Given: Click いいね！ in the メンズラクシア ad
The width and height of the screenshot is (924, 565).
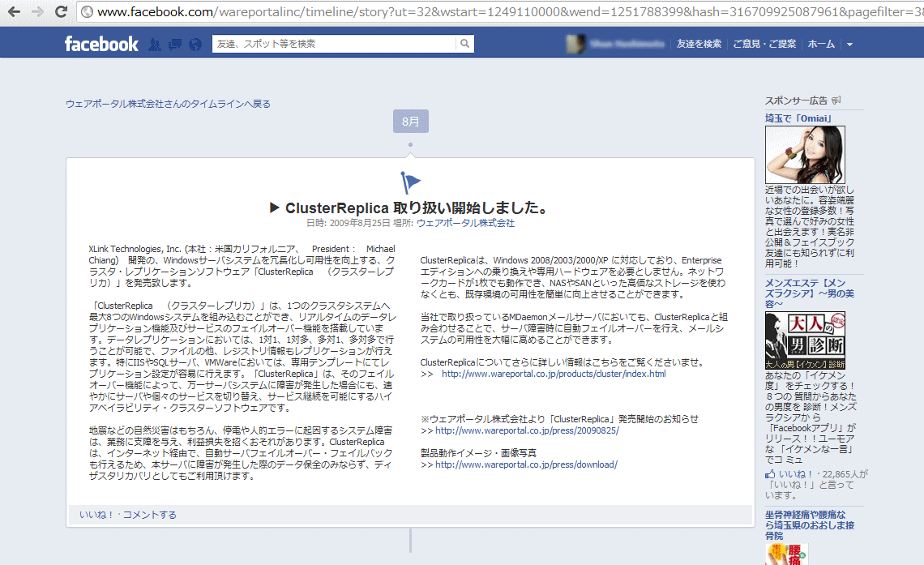Looking at the screenshot, I should click(x=796, y=474).
